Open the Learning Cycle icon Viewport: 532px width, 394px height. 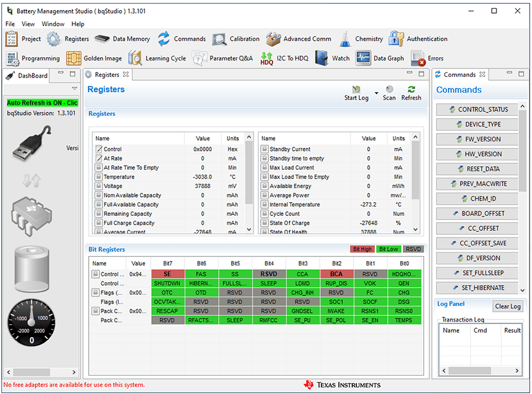[135, 58]
